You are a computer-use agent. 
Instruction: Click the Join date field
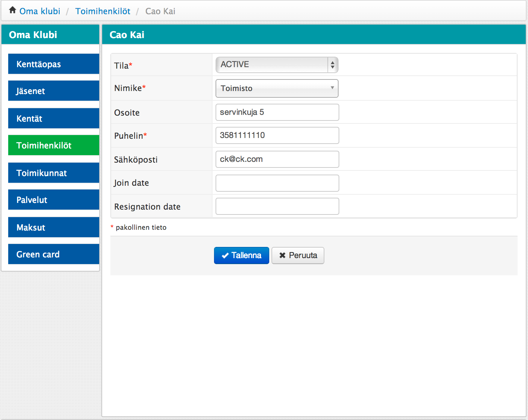(277, 183)
